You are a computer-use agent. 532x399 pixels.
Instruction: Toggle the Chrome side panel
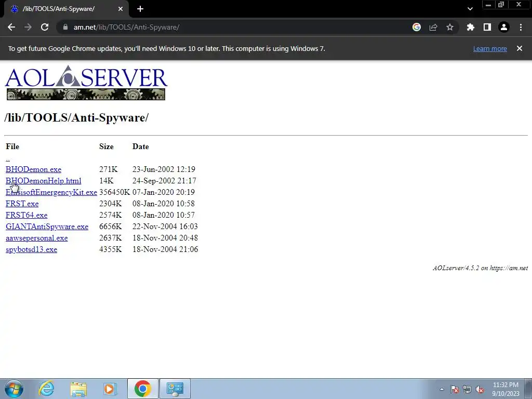click(487, 27)
